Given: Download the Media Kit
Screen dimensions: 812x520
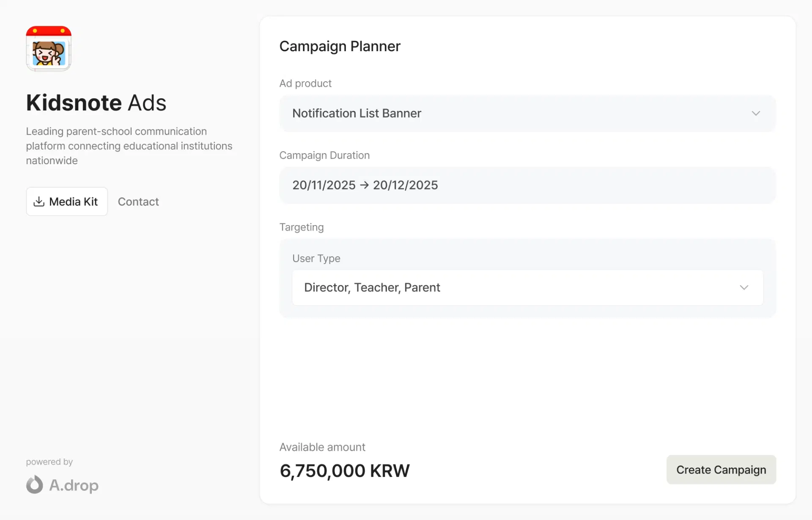Looking at the screenshot, I should pos(67,201).
